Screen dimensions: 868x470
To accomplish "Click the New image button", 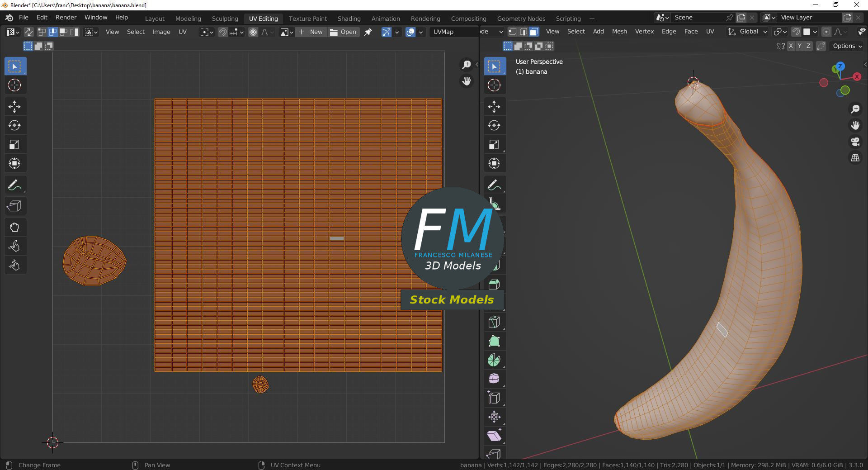I will (x=311, y=32).
